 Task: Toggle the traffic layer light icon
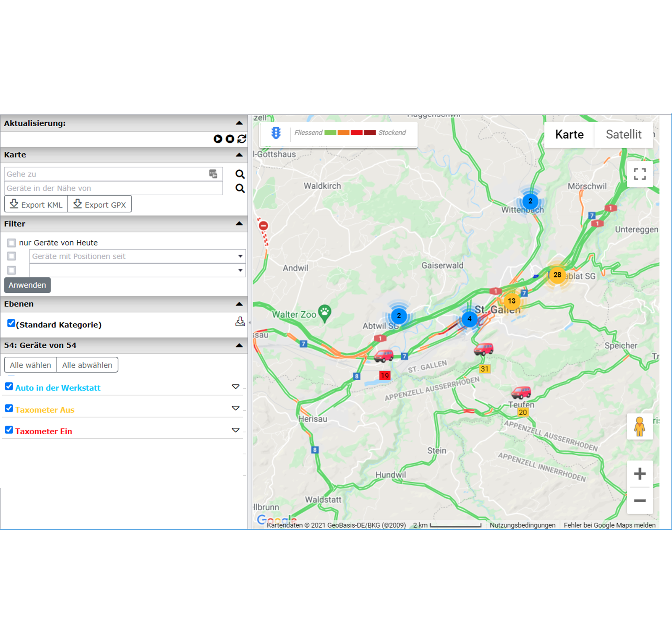[276, 133]
